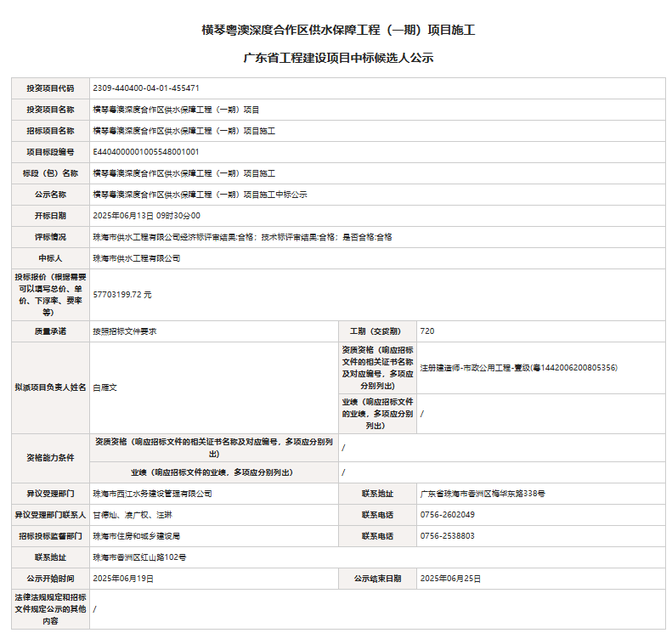Select the 异议受理部门 value 珠海市西江水务建设管理有限公司
672x633 pixels.
152,493
